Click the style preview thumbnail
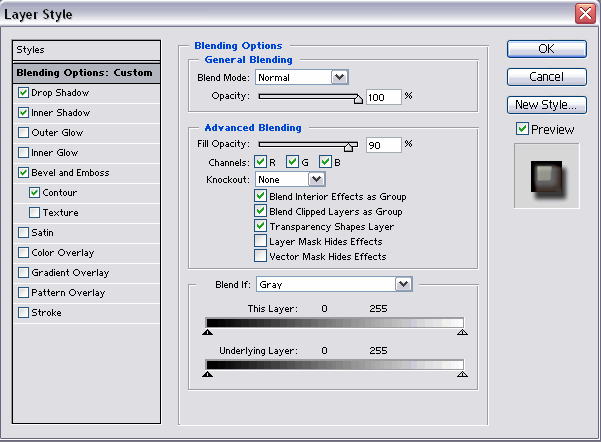601x442 pixels. coord(547,176)
